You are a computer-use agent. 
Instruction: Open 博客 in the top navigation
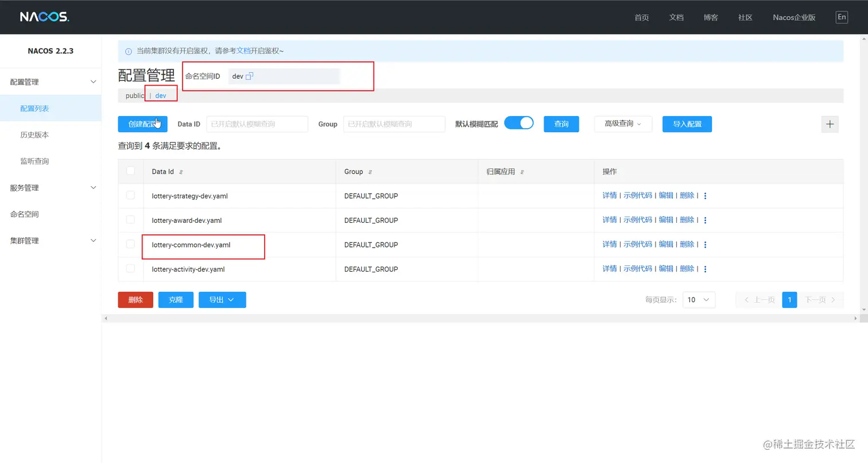pos(711,17)
